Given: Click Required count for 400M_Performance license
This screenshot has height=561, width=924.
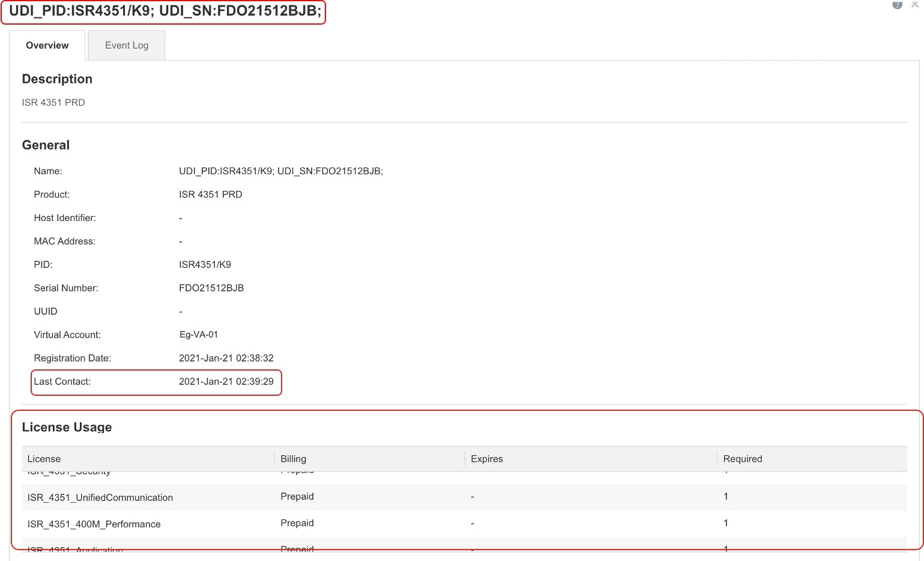Looking at the screenshot, I should pyautogui.click(x=726, y=523).
